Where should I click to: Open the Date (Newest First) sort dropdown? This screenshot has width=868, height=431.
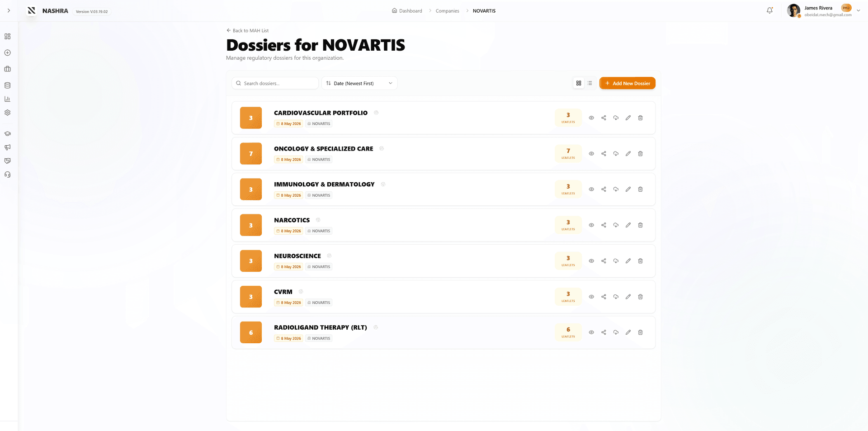(x=359, y=83)
